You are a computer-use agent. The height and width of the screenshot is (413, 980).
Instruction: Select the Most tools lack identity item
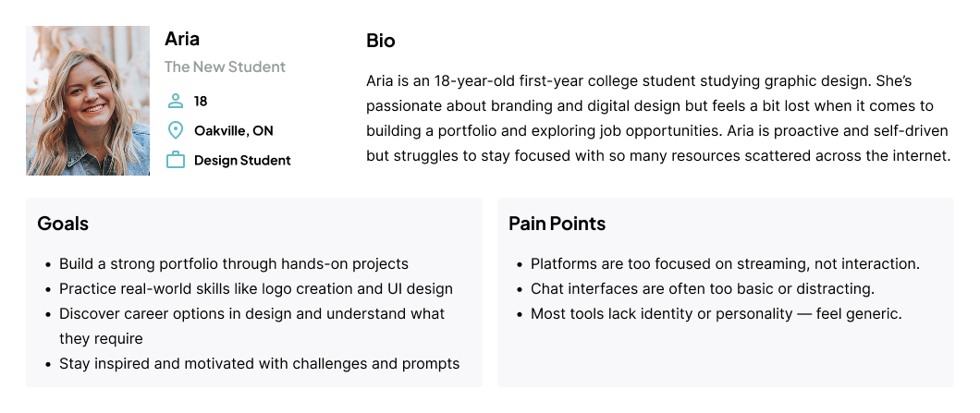(717, 313)
